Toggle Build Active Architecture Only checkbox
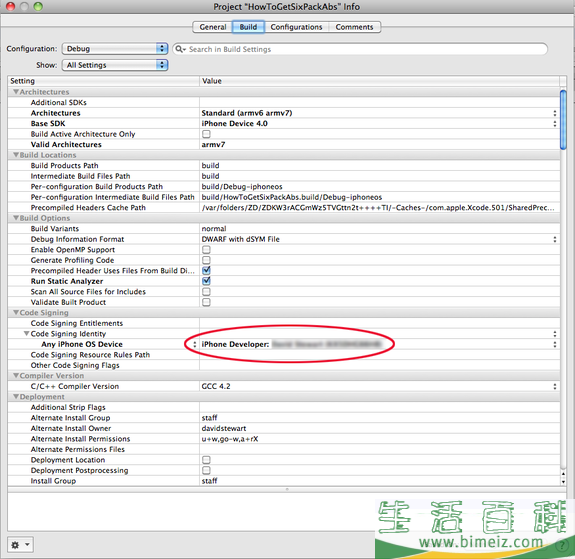 [206, 134]
